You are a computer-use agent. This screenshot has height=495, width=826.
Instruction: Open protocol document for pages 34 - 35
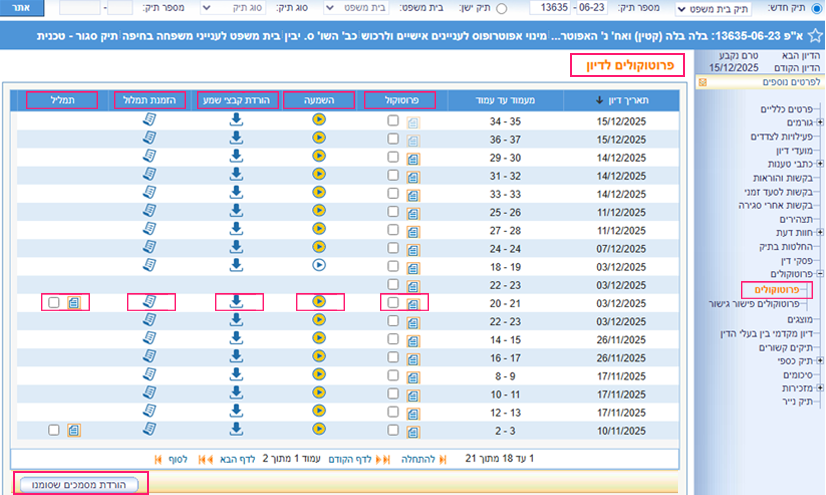tap(413, 123)
